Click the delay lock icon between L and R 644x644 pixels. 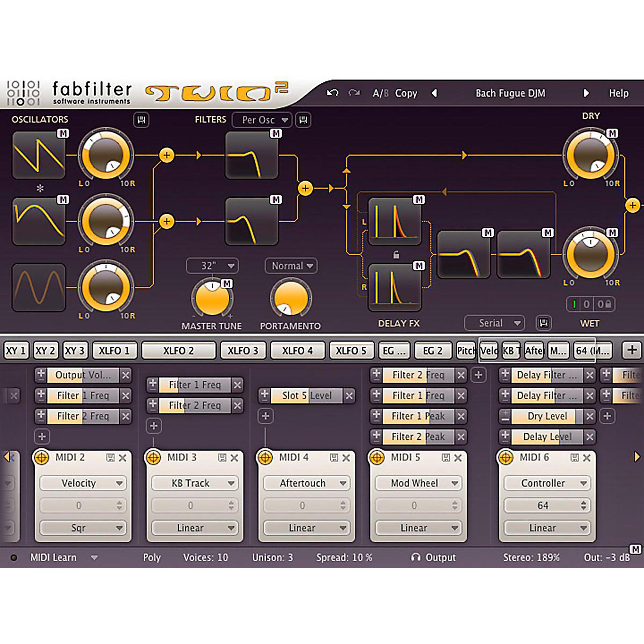click(396, 255)
